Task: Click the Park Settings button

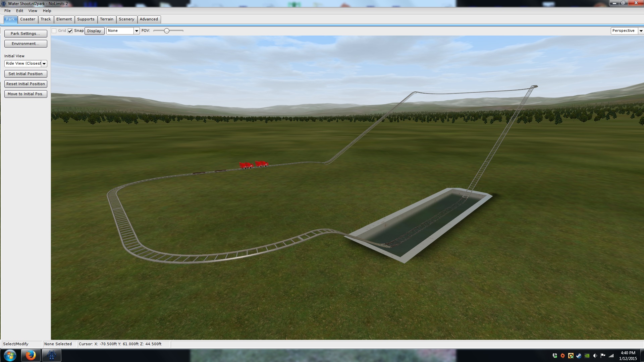Action: click(25, 34)
